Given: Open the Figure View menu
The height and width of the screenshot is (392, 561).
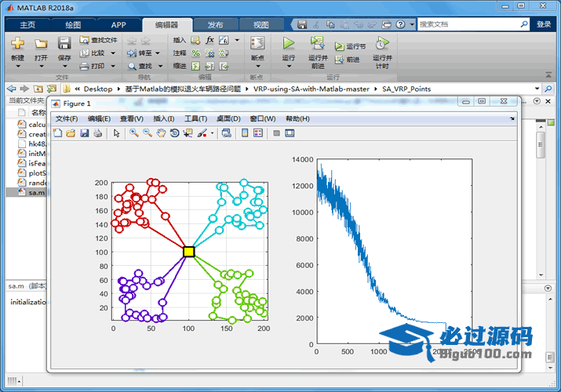Looking at the screenshot, I should click(132, 118).
